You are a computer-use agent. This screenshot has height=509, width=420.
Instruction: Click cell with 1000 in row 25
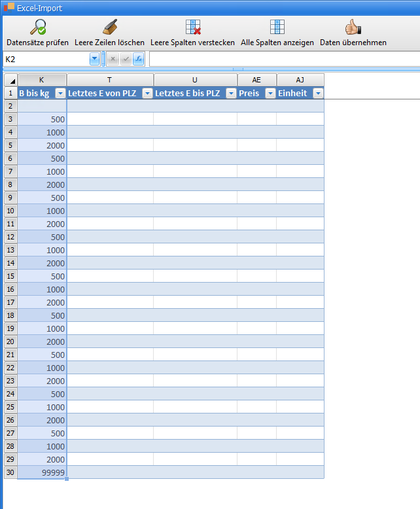pyautogui.click(x=42, y=407)
